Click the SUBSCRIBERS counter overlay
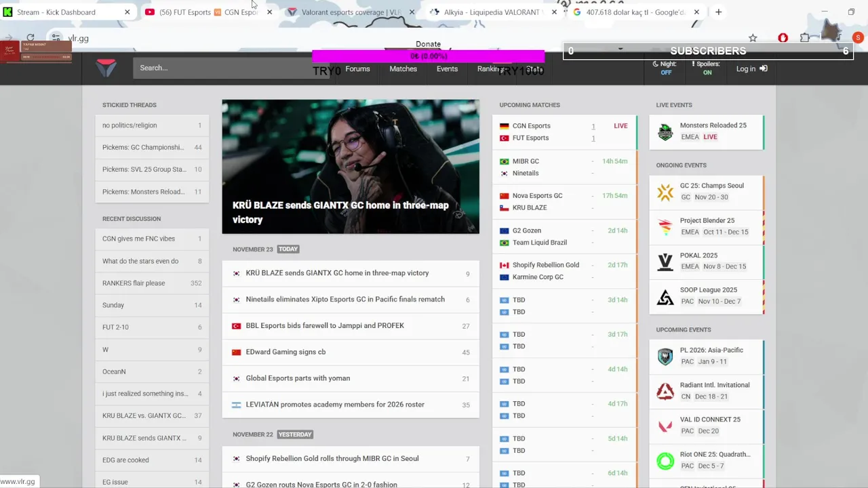Viewport: 868px width, 488px height. click(708, 51)
